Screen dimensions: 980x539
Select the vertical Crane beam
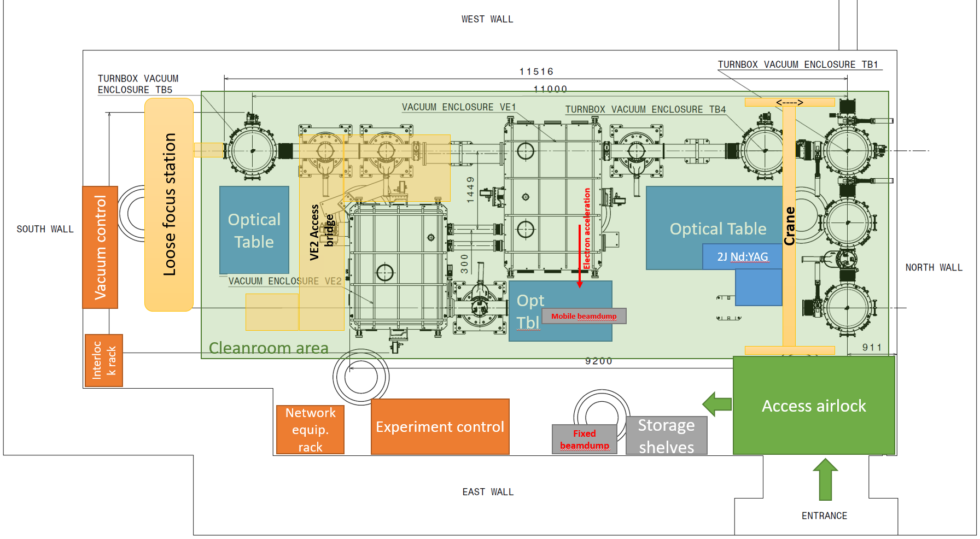point(789,226)
